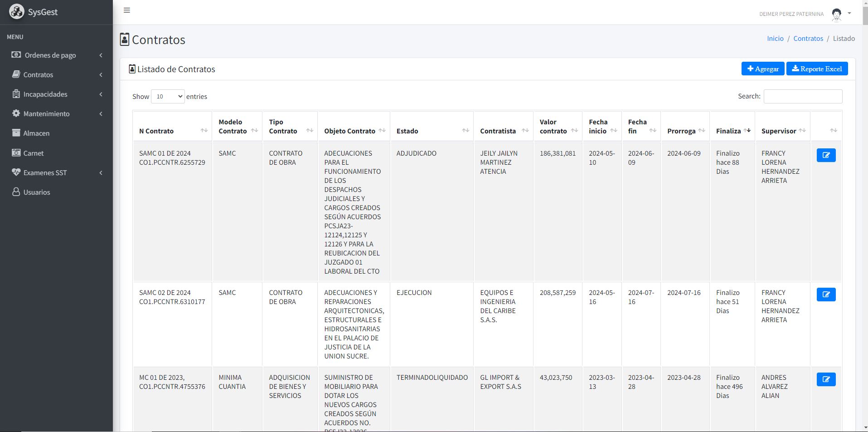Expand the Examenes SST menu
868x432 pixels.
pos(45,173)
